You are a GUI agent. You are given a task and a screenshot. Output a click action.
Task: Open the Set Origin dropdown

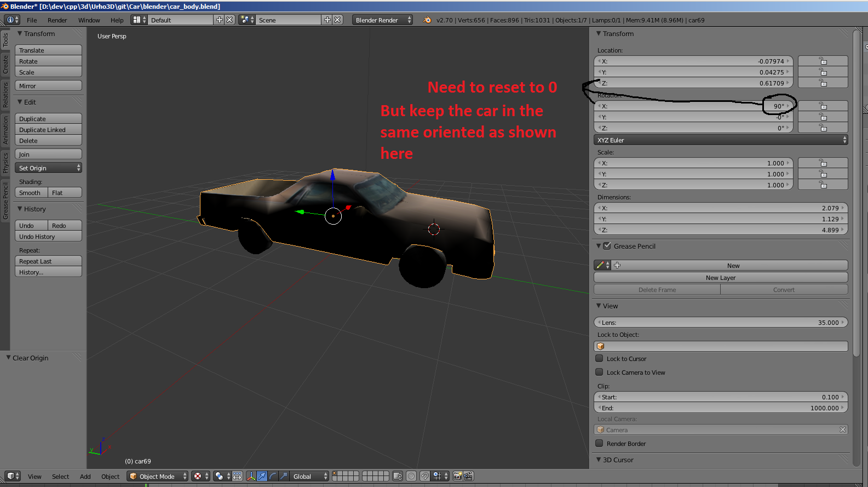point(48,168)
